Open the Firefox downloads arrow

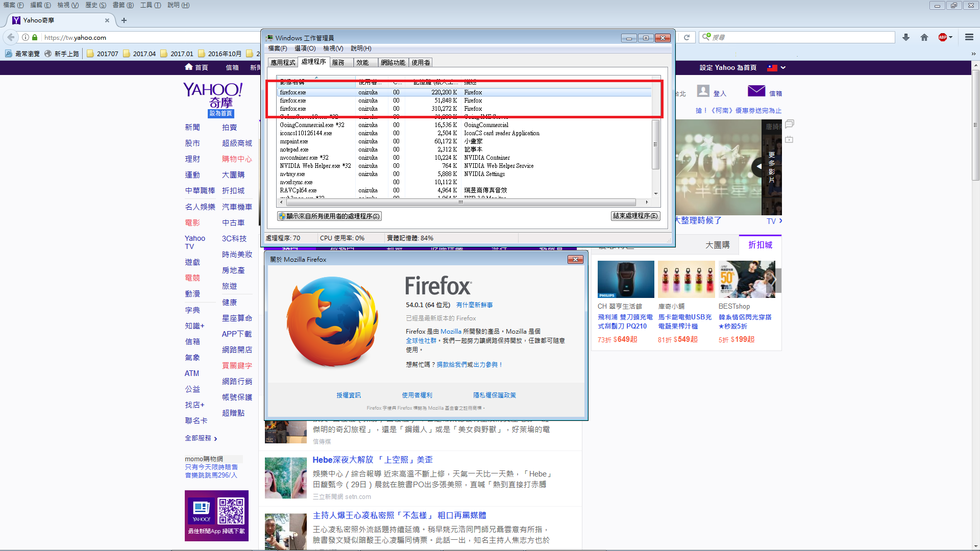pyautogui.click(x=906, y=37)
